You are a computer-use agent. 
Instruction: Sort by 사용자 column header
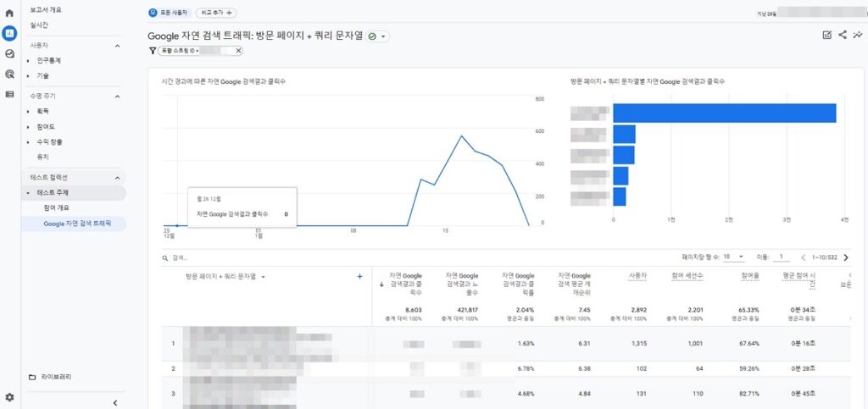[637, 275]
